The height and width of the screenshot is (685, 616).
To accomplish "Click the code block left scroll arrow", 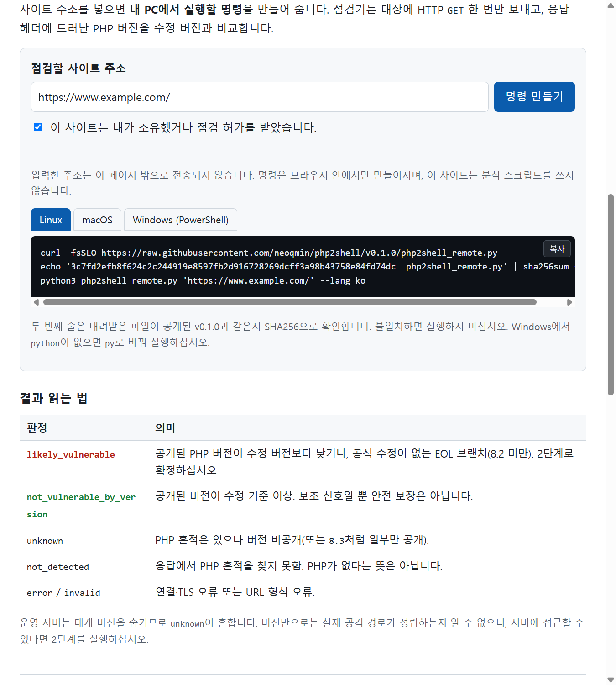I will point(36,302).
